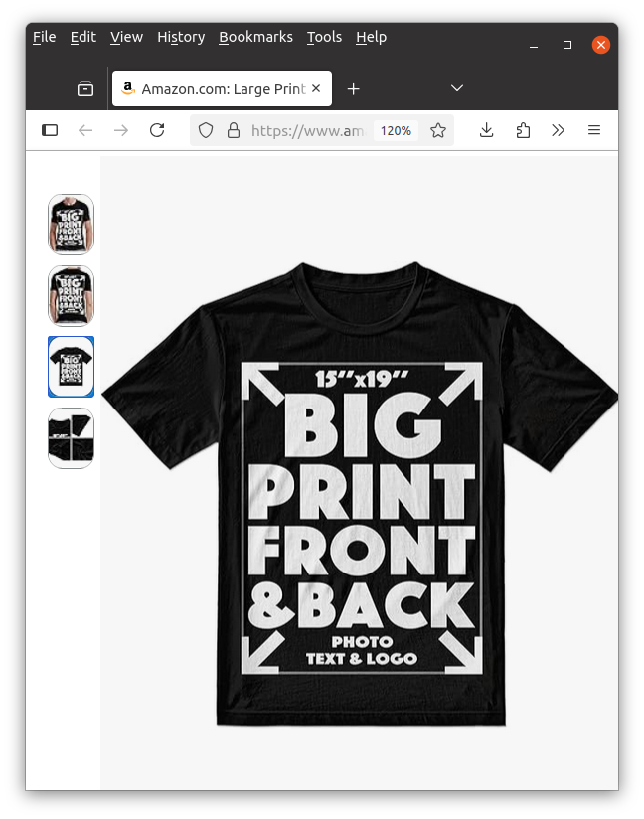
Task: Select third highlighted flat shirt thumbnail
Action: 71,367
